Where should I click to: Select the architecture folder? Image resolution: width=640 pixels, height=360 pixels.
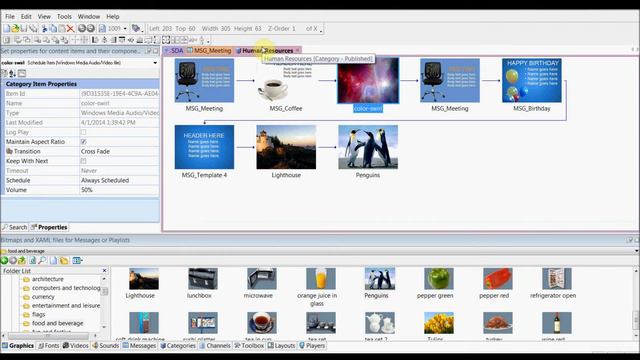48,279
